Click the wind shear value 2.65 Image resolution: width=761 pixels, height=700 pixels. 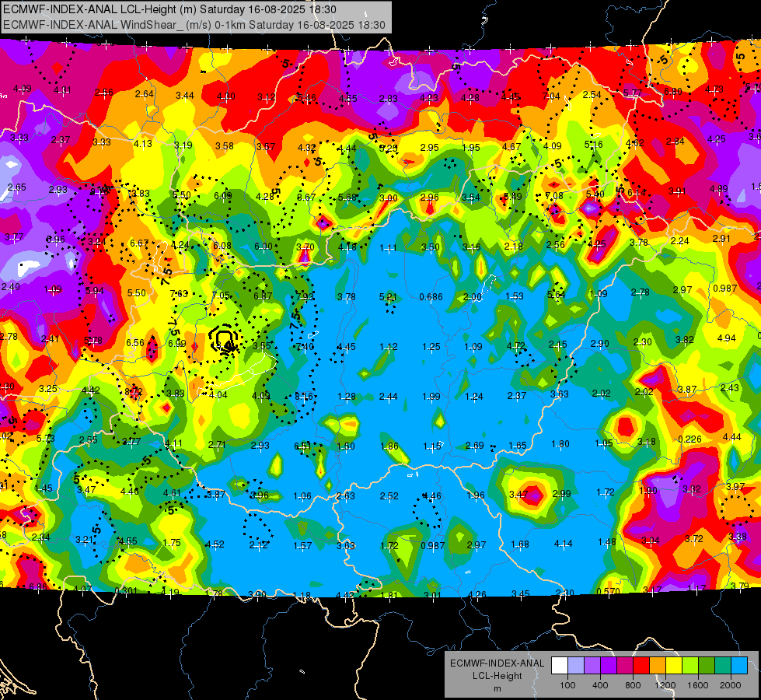17,187
